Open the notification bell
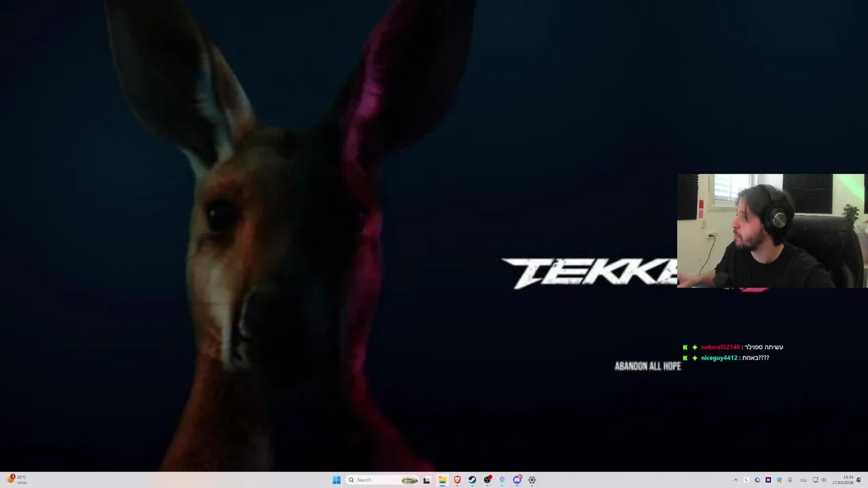The height and width of the screenshot is (488, 868). (x=859, y=480)
